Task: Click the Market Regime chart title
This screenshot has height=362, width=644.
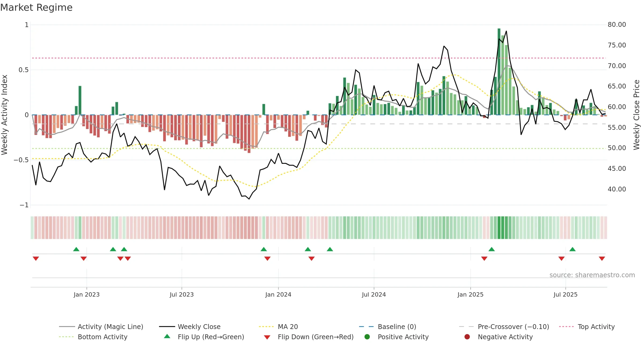Action: [36, 8]
